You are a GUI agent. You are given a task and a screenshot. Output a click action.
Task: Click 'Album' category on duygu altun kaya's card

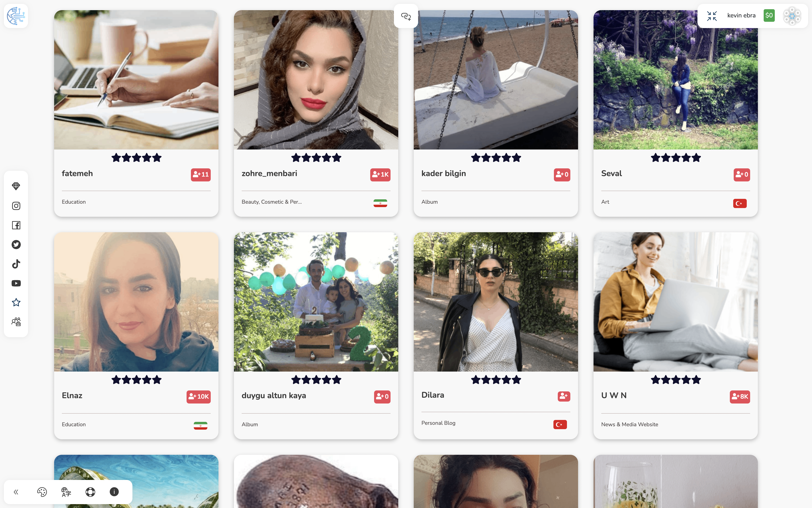[x=250, y=424]
